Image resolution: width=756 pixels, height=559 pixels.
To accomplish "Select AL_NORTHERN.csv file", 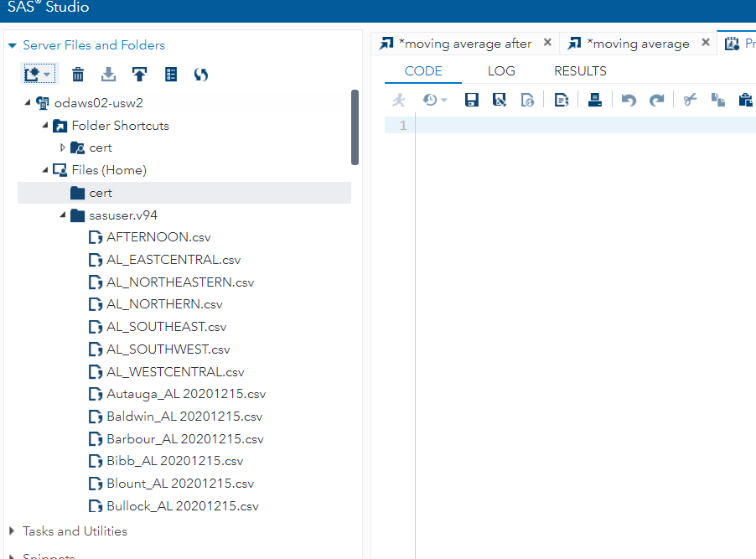I will [x=164, y=304].
